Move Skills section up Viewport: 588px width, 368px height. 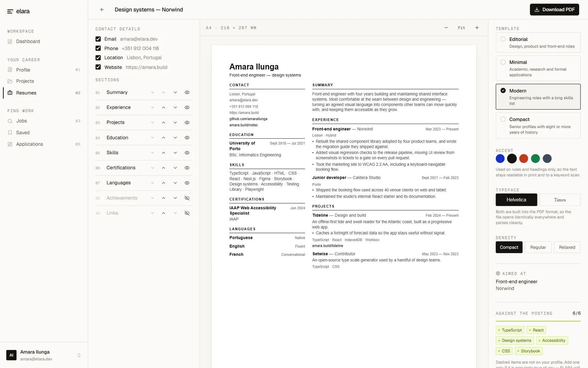pos(164,153)
